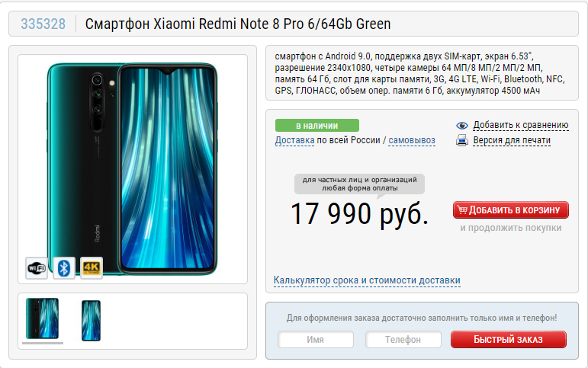Click the green в наличии availability badge
Viewport: 588px width, 368px height.
tap(316, 126)
